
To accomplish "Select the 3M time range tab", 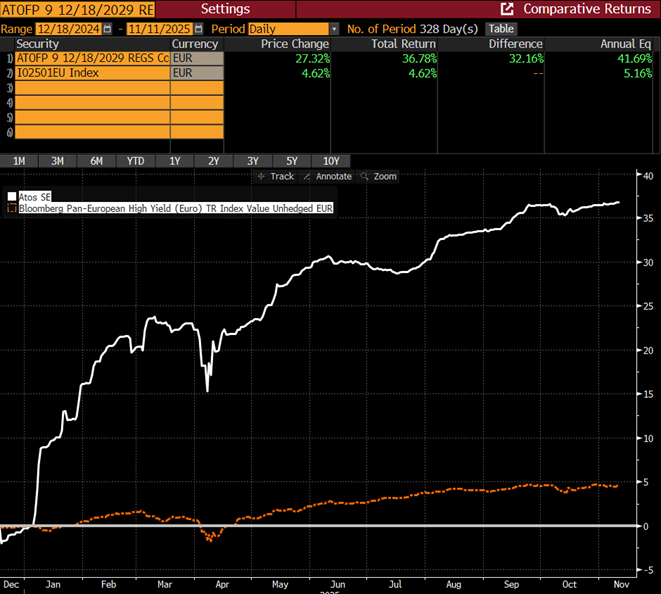I will click(58, 161).
